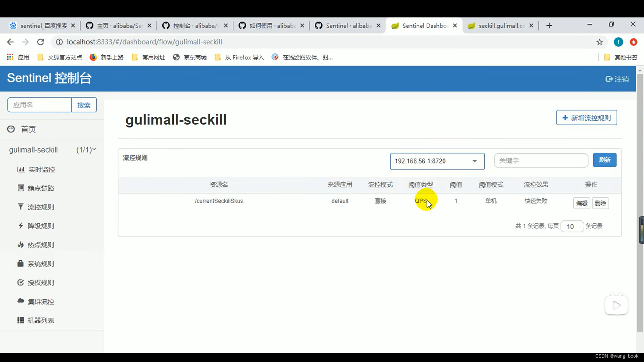644x362 pixels.
Task: Click the 首页 home menu item
Action: tap(28, 129)
